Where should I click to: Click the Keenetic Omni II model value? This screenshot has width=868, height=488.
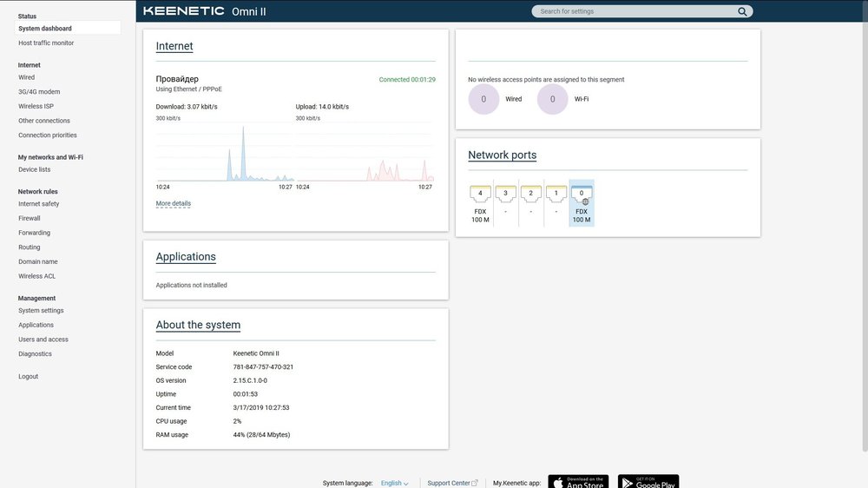pos(256,353)
